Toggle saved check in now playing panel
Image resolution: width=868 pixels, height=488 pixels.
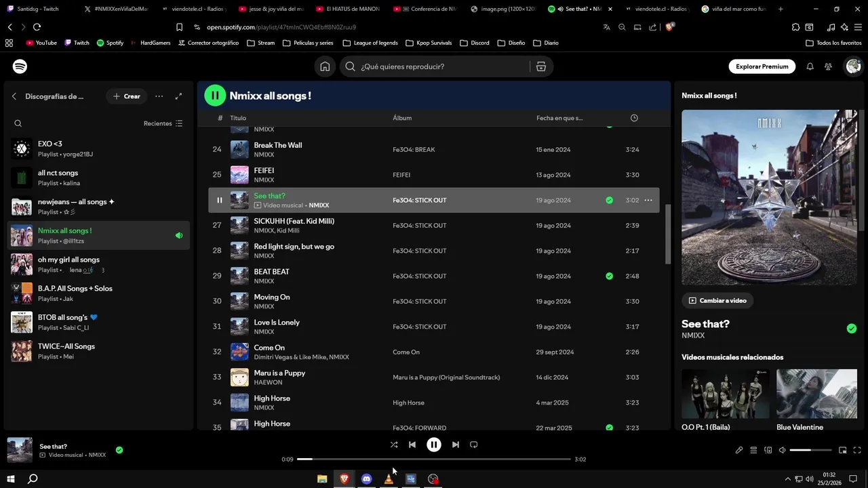coord(852,329)
